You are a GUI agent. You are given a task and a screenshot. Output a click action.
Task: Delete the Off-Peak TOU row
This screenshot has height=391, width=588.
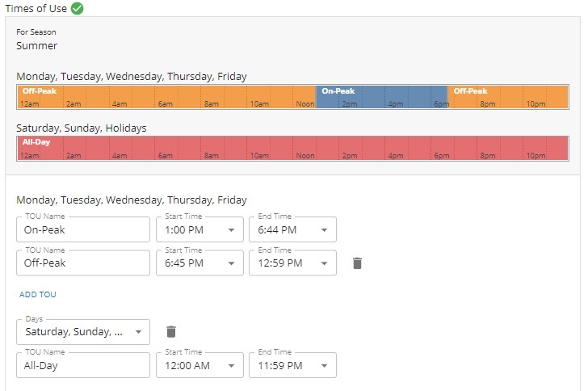coord(358,263)
